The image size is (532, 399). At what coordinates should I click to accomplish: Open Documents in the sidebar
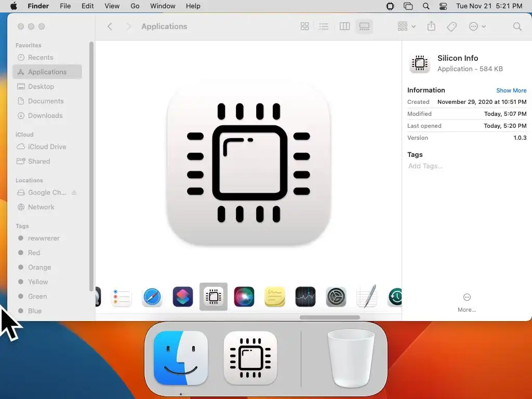point(47,101)
